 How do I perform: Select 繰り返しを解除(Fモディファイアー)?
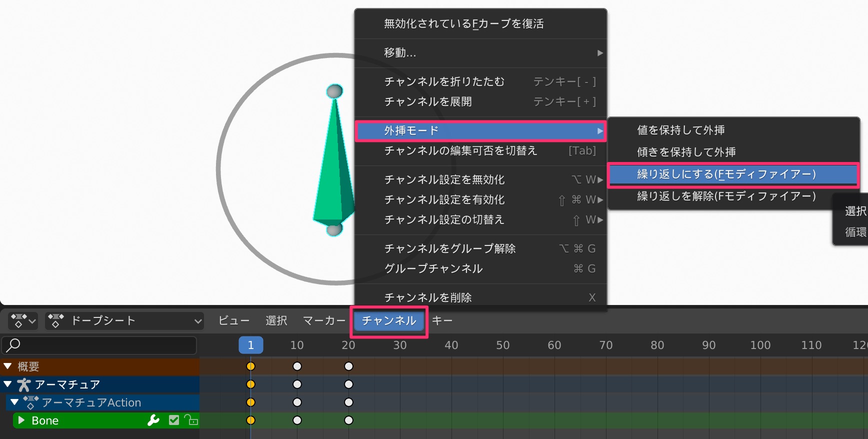733,196
